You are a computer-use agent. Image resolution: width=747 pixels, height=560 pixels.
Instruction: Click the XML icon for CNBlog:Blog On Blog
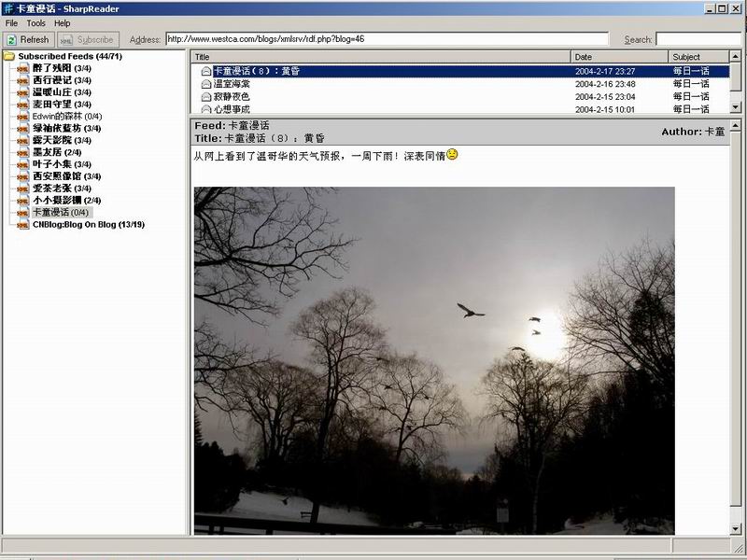click(22, 225)
